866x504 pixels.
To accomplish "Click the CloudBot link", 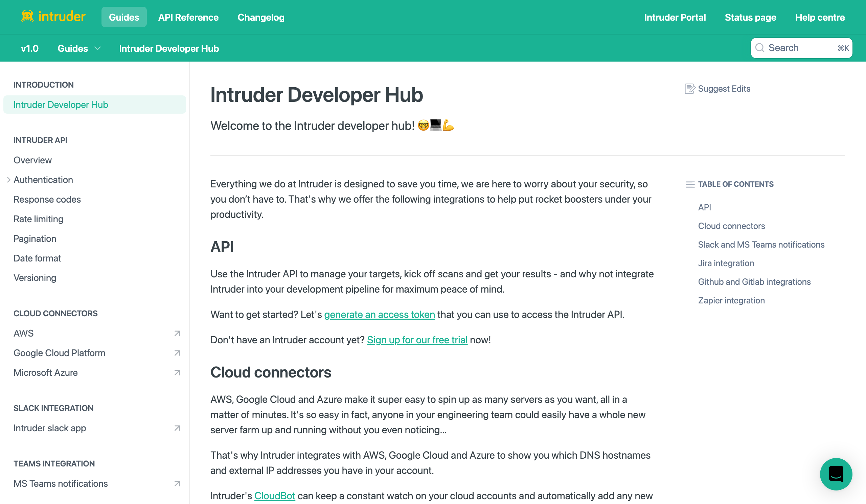I will coord(275,496).
